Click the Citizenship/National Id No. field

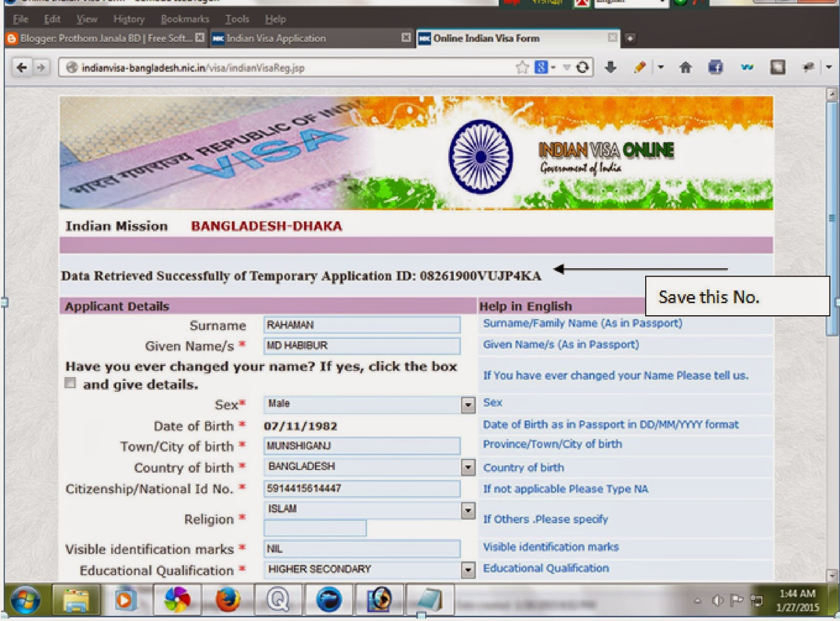362,489
